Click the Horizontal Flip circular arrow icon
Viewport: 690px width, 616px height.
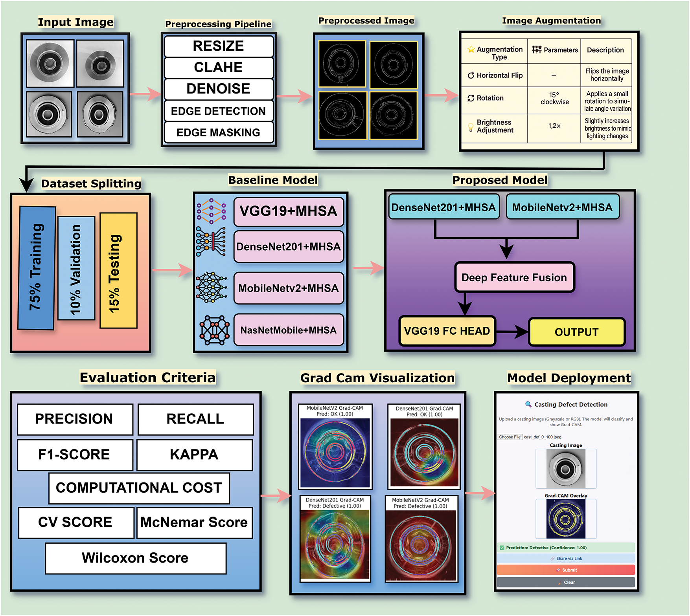coord(471,75)
